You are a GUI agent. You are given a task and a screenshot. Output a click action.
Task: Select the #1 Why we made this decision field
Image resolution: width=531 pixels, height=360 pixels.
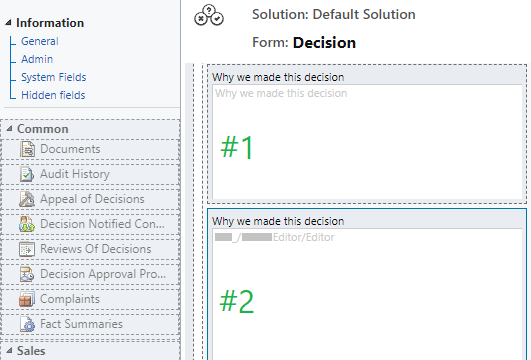click(367, 142)
